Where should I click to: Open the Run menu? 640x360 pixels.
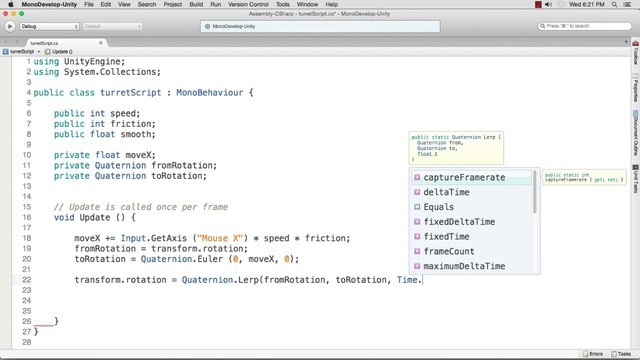click(x=216, y=4)
